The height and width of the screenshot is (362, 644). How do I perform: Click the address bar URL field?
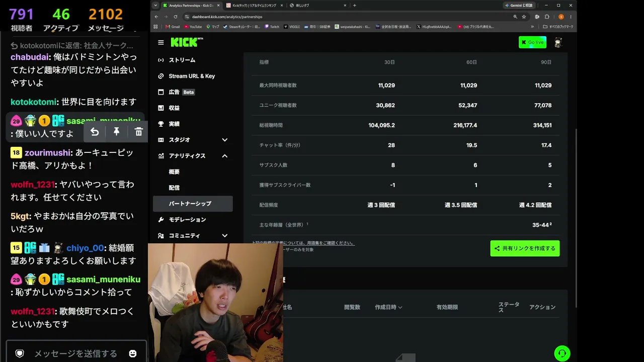347,17
